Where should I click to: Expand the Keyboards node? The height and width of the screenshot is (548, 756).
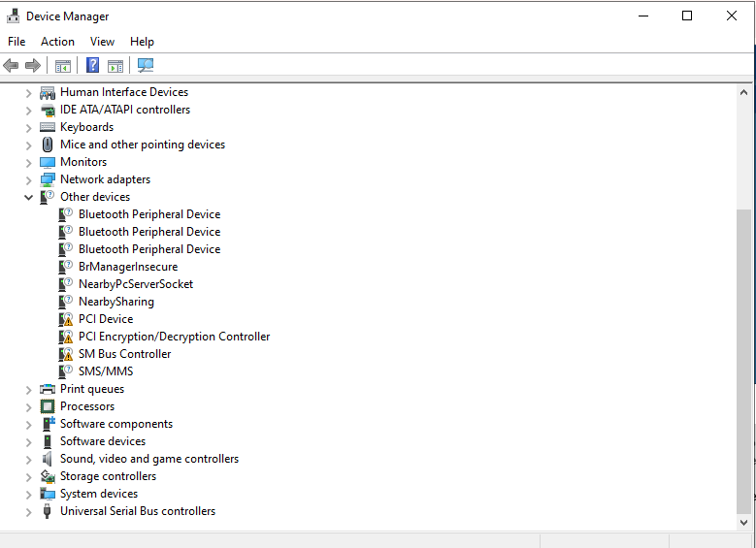click(x=28, y=128)
